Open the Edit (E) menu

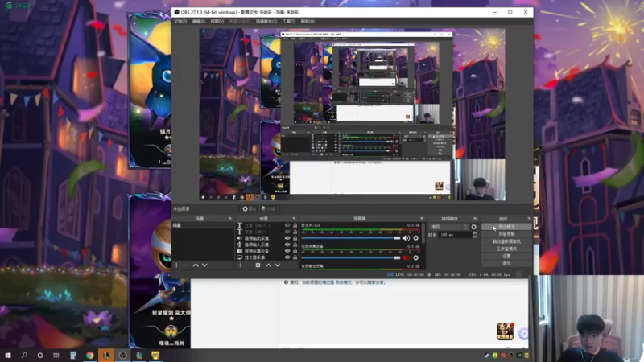click(198, 22)
